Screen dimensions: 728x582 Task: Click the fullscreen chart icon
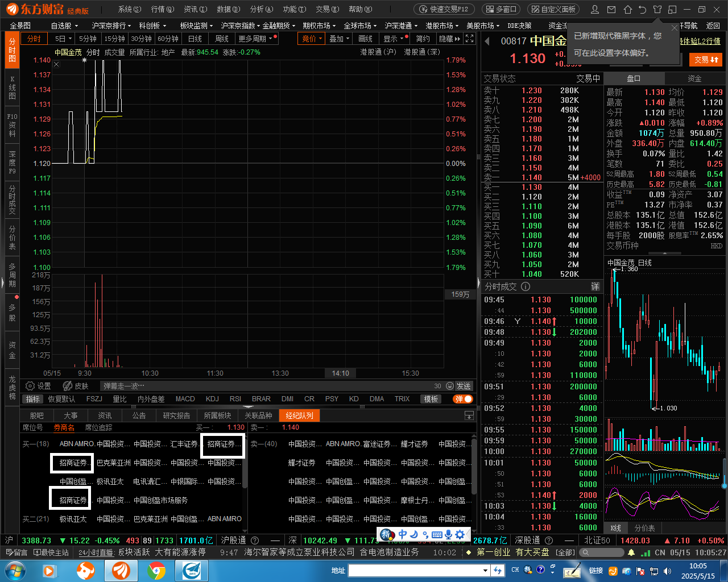[x=469, y=39]
